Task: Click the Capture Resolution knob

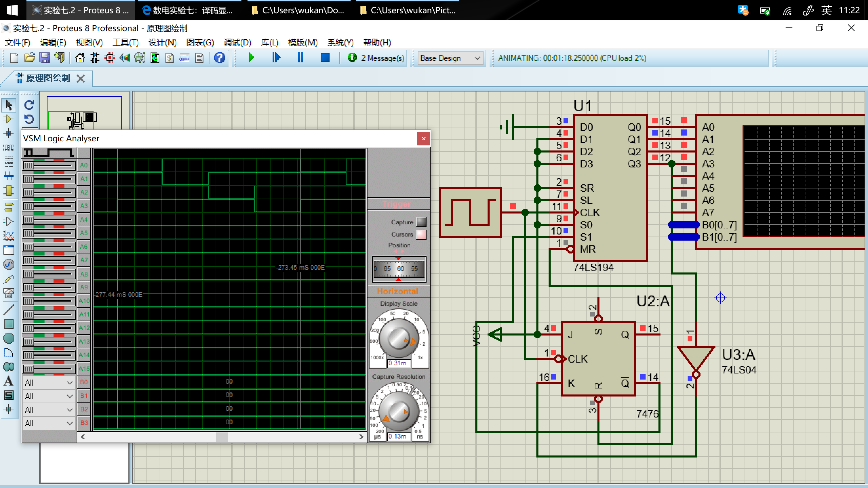Action: click(x=398, y=411)
